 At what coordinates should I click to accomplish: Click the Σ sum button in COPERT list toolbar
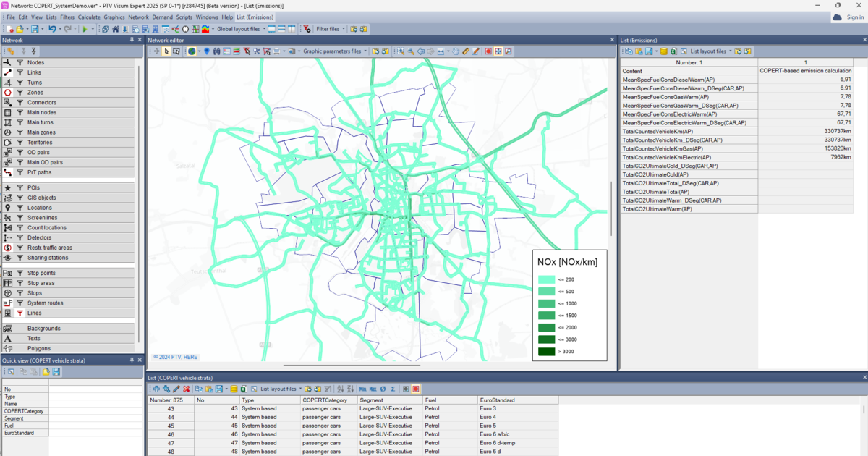[x=393, y=389]
